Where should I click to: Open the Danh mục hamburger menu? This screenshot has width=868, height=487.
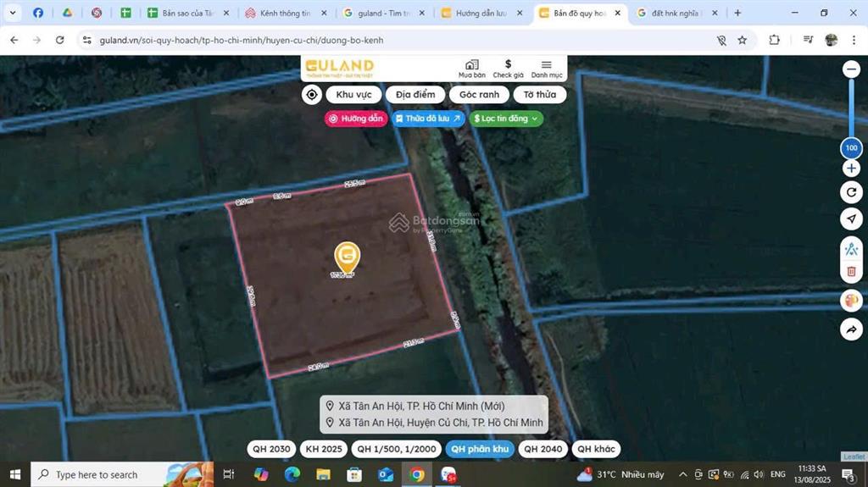pos(547,65)
